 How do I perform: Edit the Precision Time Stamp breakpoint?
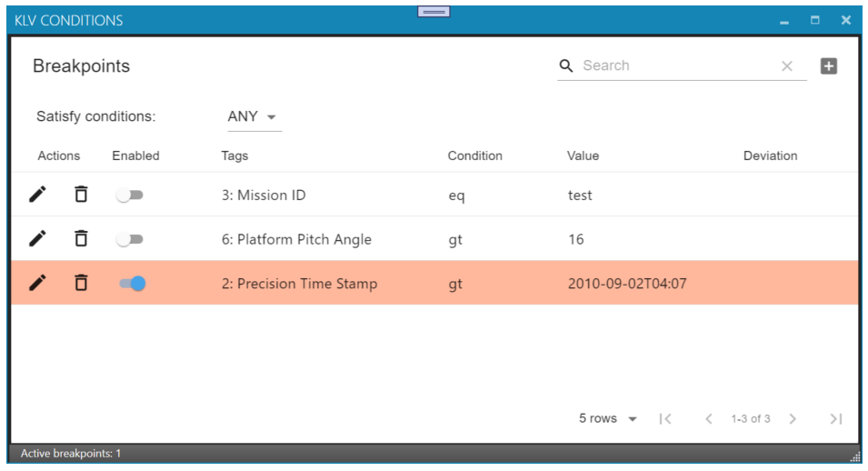tap(37, 284)
